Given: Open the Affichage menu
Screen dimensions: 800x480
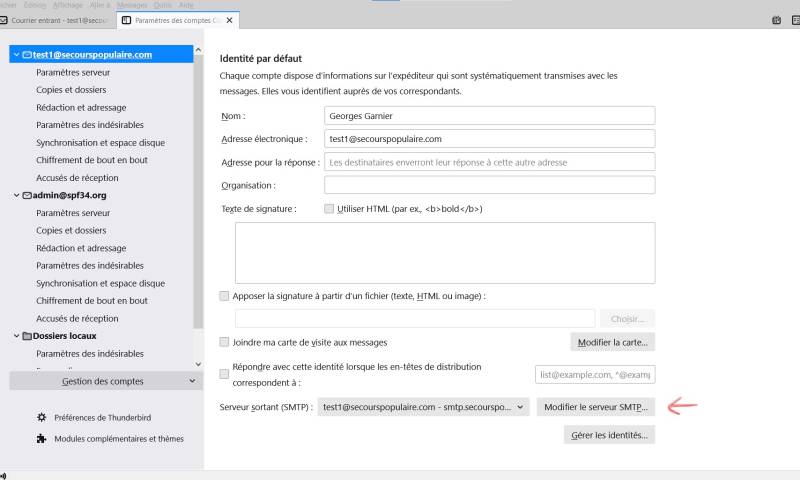Looking at the screenshot, I should [x=68, y=5].
